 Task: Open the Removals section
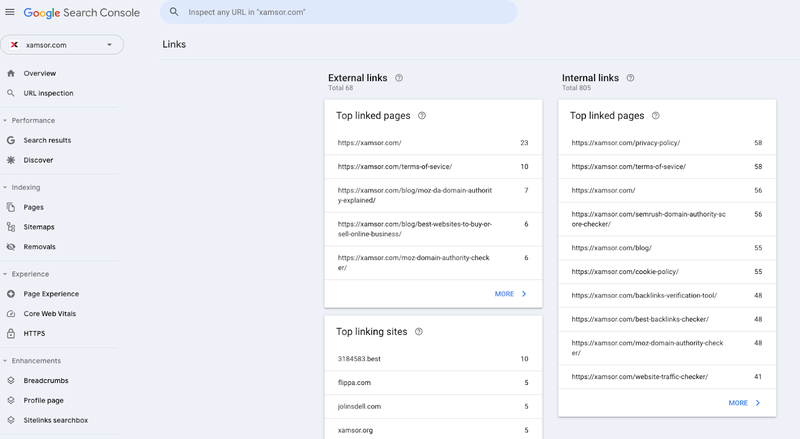point(39,247)
